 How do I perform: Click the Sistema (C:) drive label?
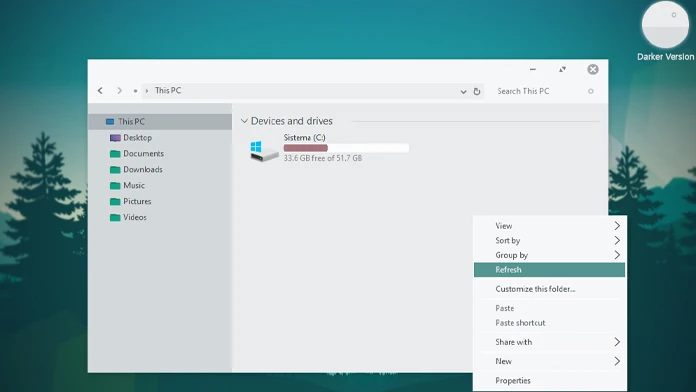click(304, 138)
